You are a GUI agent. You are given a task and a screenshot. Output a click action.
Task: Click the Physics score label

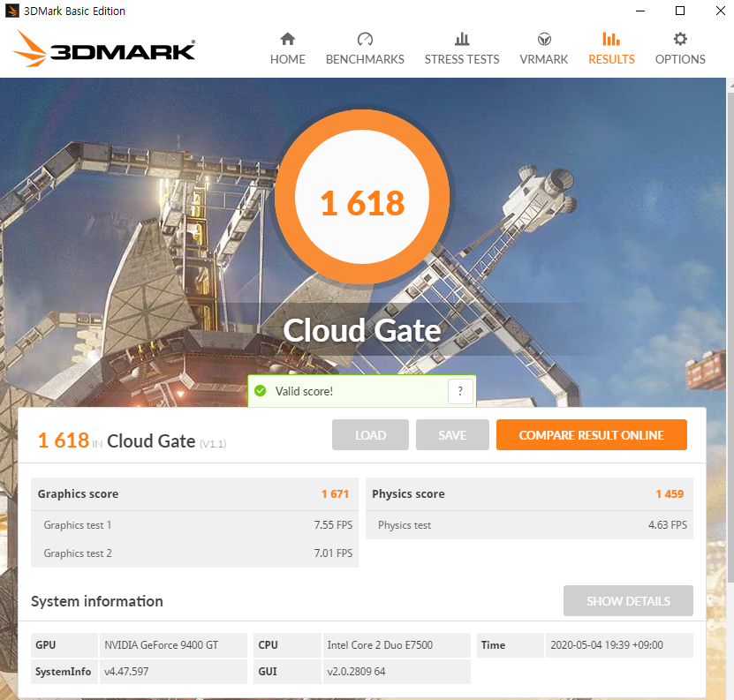(x=408, y=493)
